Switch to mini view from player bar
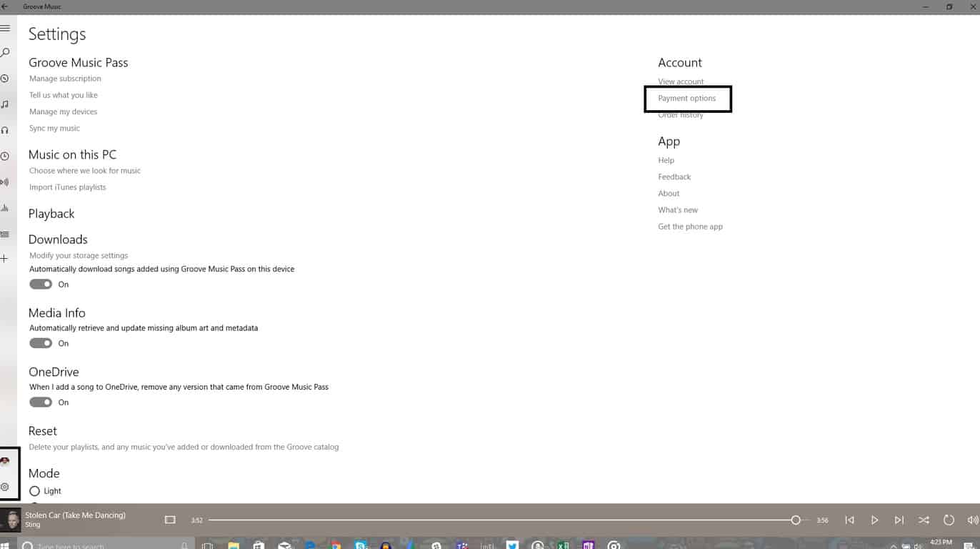This screenshot has width=980, height=549. pyautogui.click(x=170, y=520)
